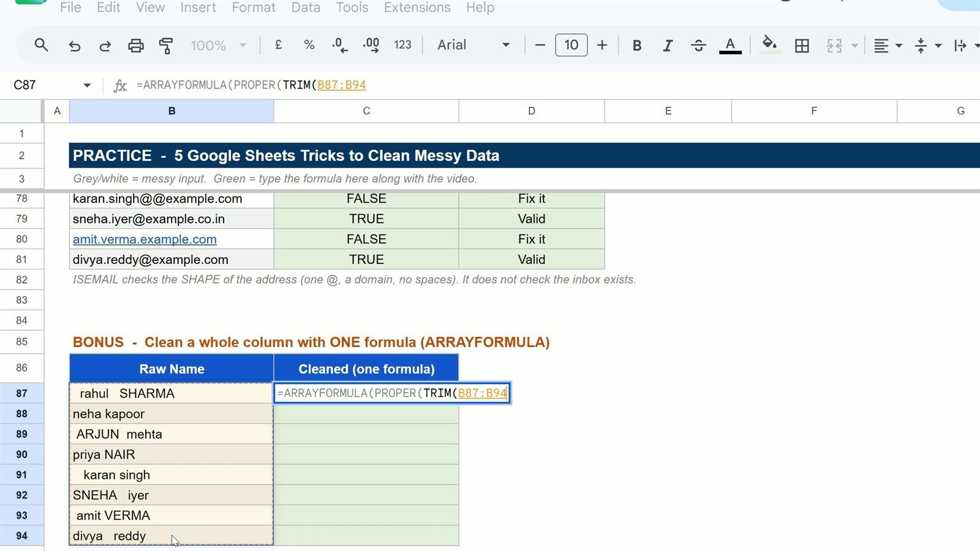
Task: Open the Help menu
Action: (480, 7)
